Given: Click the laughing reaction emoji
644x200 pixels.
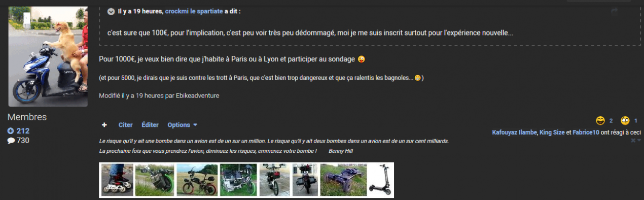Looking at the screenshot, I should point(601,121).
